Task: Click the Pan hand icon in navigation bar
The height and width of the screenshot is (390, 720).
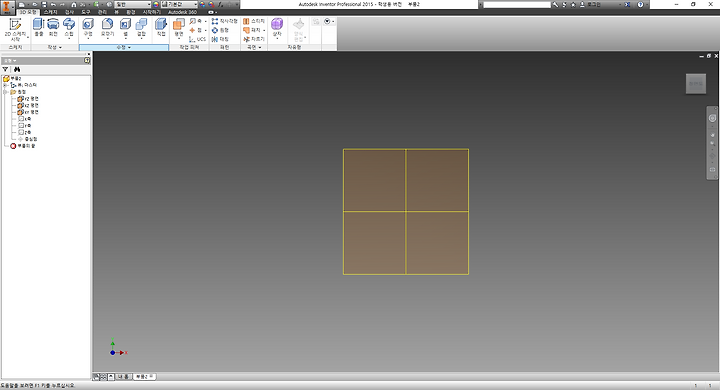Action: tap(712, 135)
